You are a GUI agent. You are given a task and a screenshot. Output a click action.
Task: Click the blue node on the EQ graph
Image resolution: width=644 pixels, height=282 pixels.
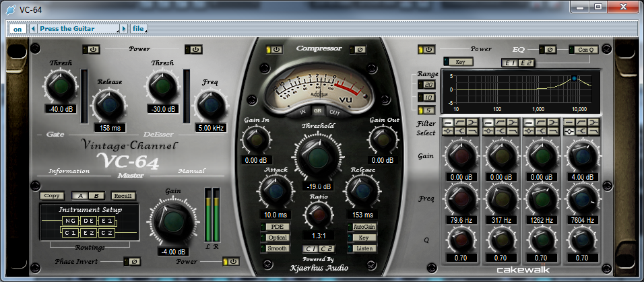pyautogui.click(x=574, y=78)
